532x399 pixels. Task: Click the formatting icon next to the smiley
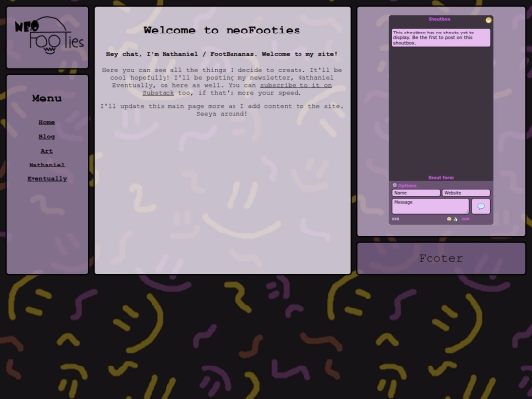tap(456, 219)
